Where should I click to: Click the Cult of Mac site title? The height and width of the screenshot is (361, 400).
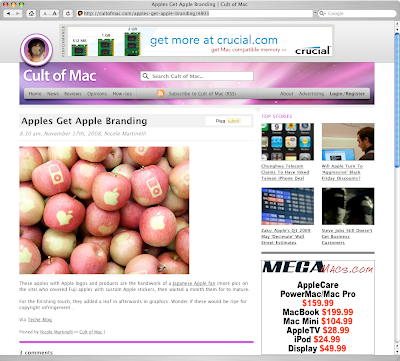[x=60, y=76]
